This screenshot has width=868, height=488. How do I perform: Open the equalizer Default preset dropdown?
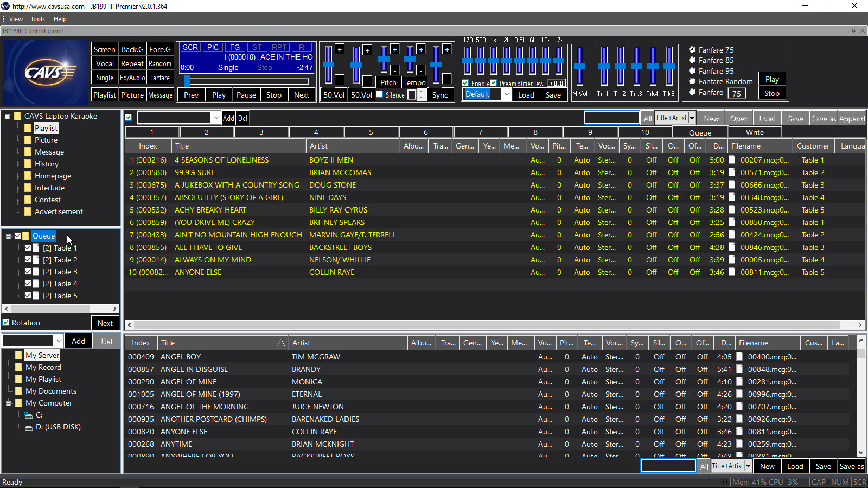[507, 94]
